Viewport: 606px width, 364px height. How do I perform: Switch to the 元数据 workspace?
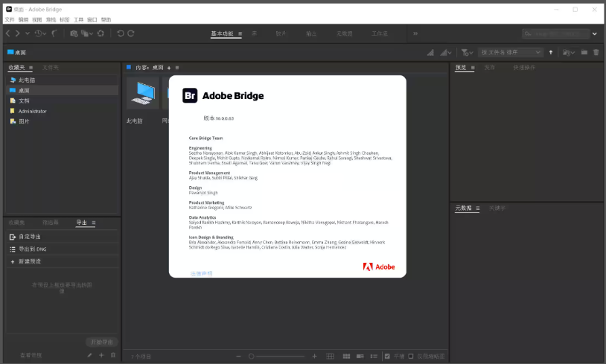[345, 33]
